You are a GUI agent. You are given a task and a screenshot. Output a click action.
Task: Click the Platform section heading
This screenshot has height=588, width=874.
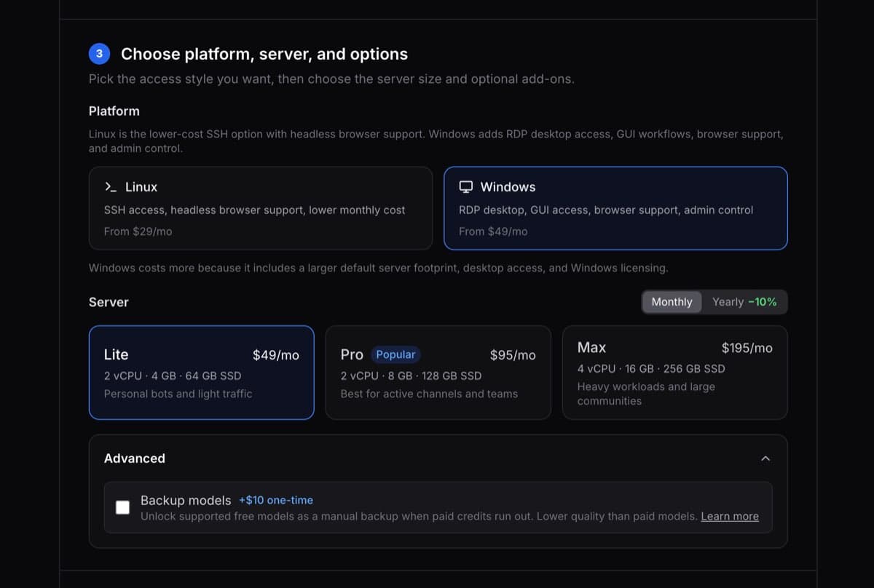coord(114,111)
